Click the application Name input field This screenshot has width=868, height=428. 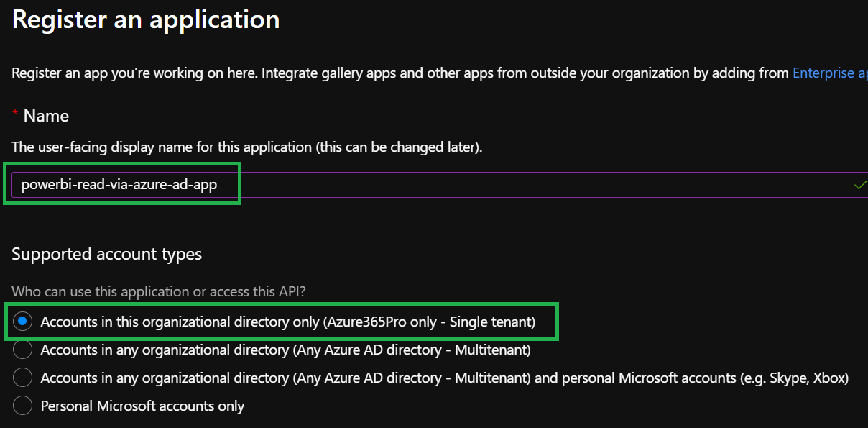tap(440, 185)
